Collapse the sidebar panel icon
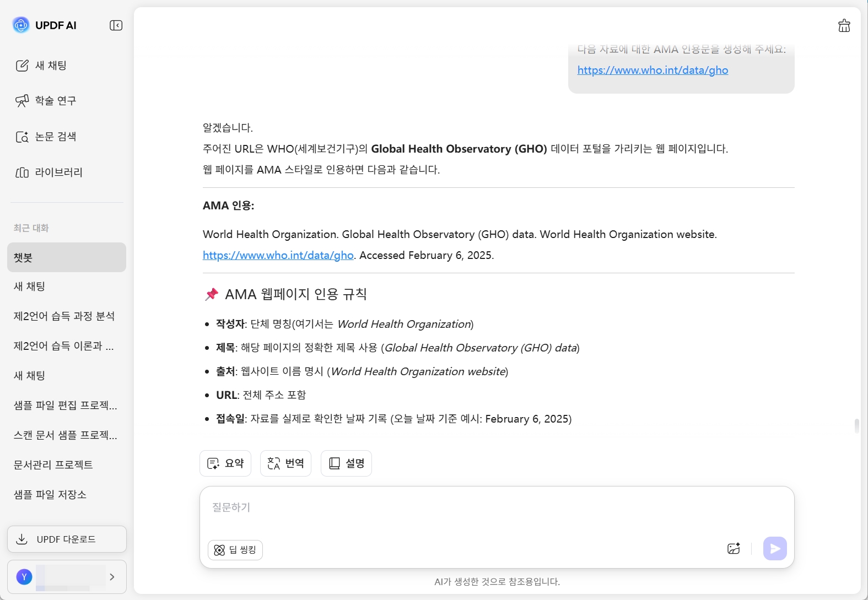Viewport: 868px width, 600px height. pos(116,25)
